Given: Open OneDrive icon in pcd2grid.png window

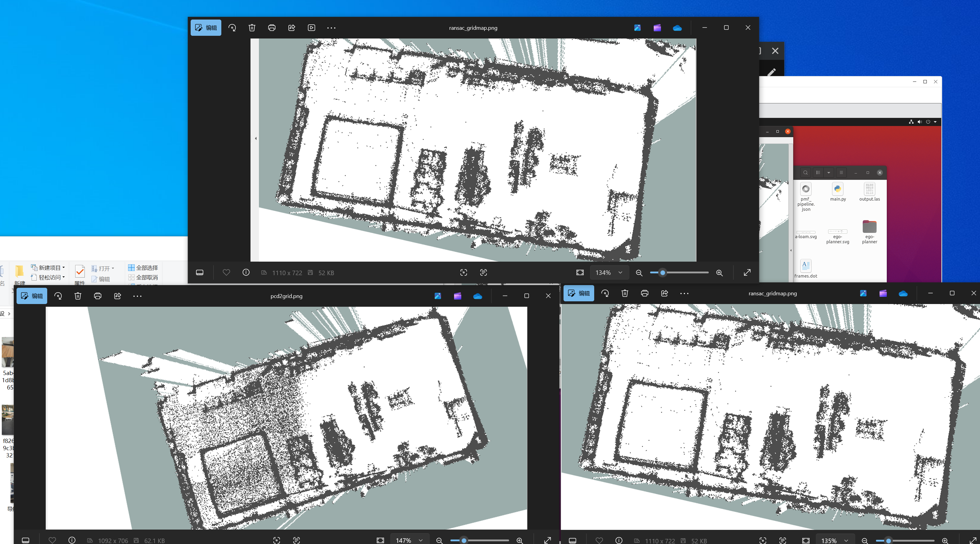Looking at the screenshot, I should [478, 296].
